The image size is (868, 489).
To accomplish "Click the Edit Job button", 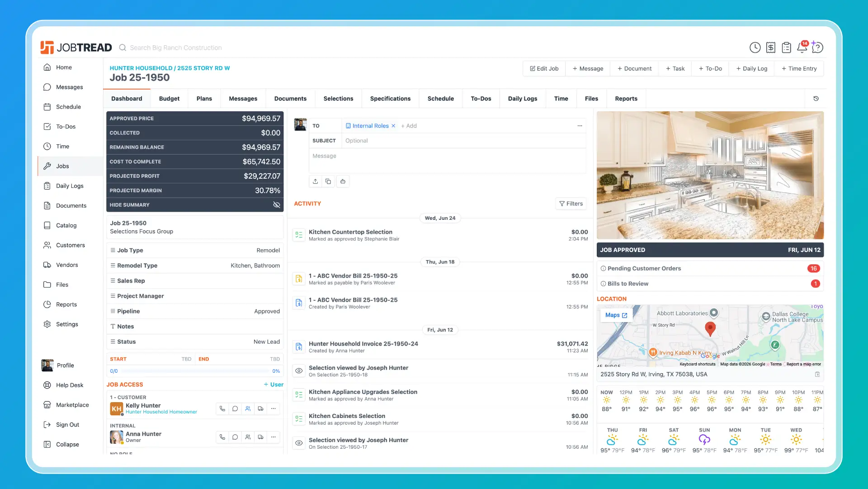I will [544, 69].
